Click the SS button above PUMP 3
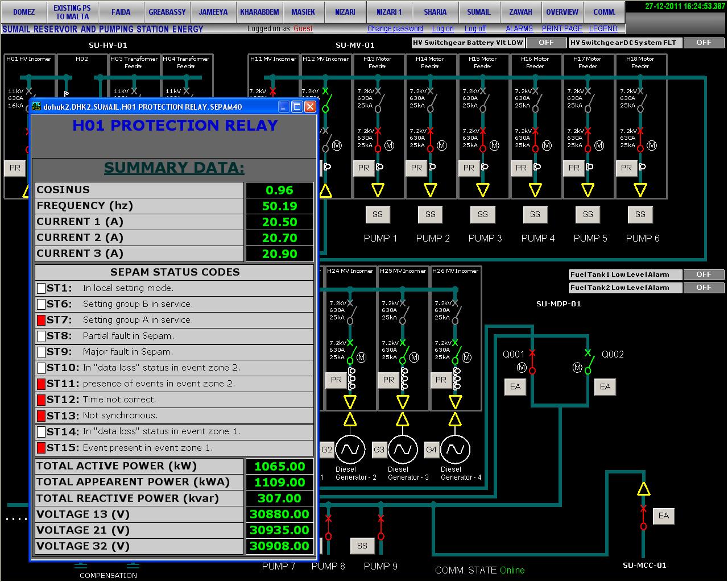The width and height of the screenshot is (728, 582). point(483,214)
